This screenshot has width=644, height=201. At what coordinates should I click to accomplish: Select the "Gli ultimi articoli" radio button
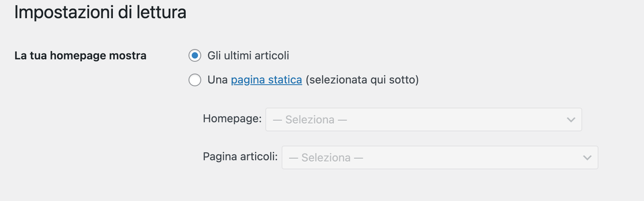[x=195, y=56]
